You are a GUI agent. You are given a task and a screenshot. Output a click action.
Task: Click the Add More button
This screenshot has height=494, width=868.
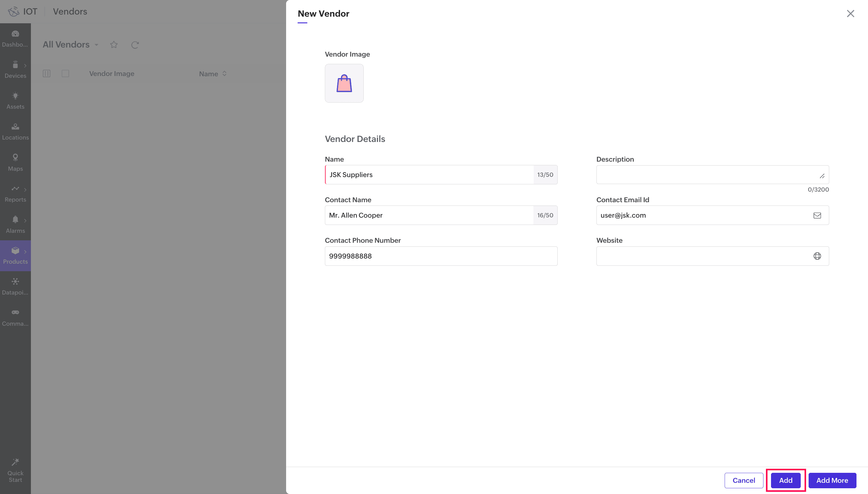(x=832, y=480)
